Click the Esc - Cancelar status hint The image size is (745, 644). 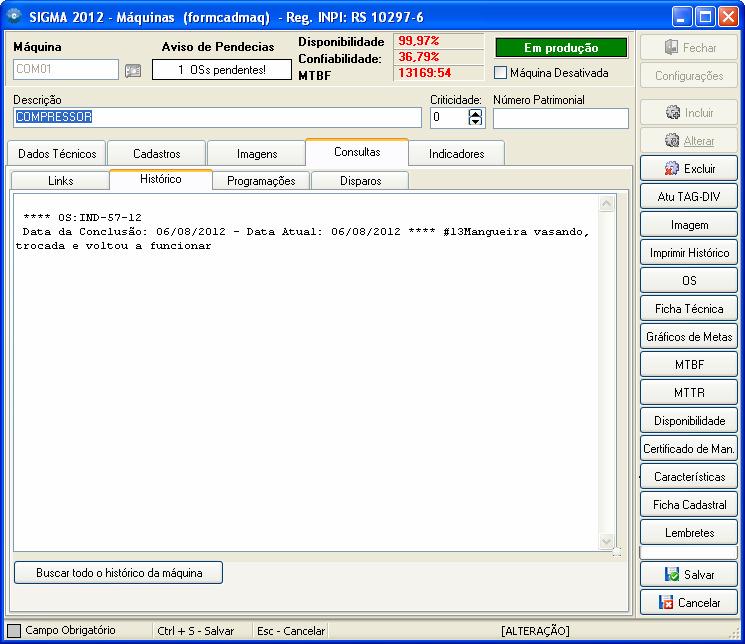pyautogui.click(x=291, y=631)
